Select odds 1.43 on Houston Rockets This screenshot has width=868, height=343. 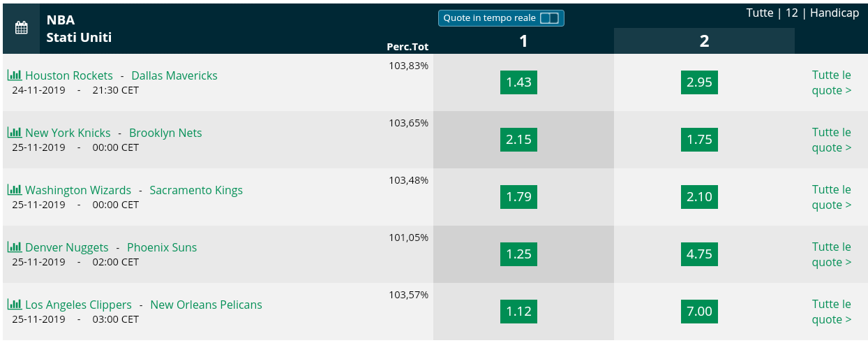pyautogui.click(x=518, y=82)
